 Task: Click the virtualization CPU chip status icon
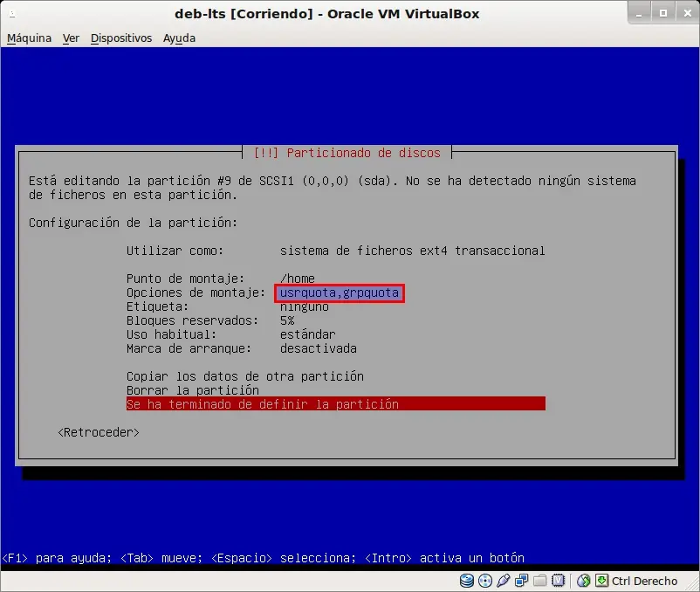click(x=558, y=581)
